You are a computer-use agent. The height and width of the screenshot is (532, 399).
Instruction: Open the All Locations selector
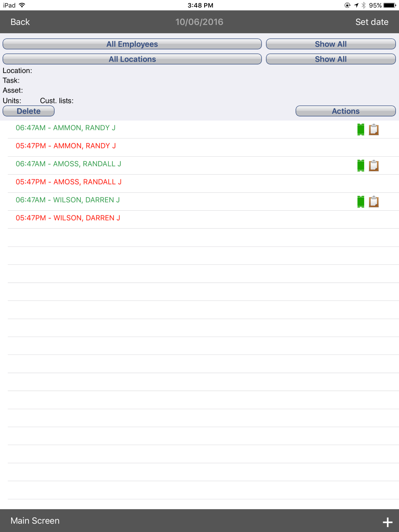coord(132,59)
